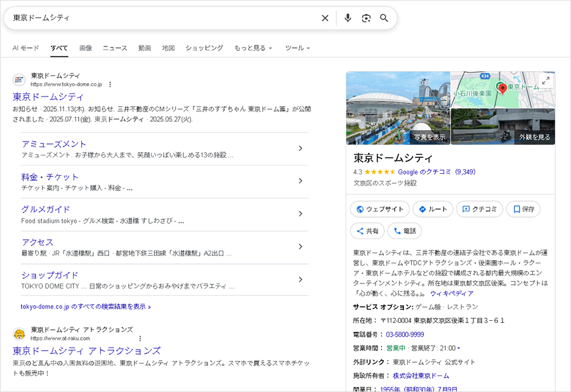This screenshot has height=392, width=571.
Task: Expand 営業時間 hours dropdown arrow
Action: pyautogui.click(x=459, y=348)
